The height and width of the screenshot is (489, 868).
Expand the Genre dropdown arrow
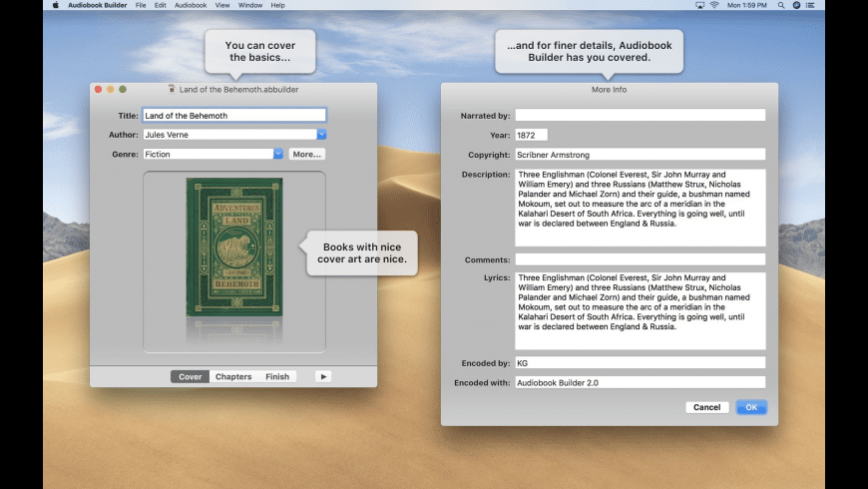click(x=278, y=154)
